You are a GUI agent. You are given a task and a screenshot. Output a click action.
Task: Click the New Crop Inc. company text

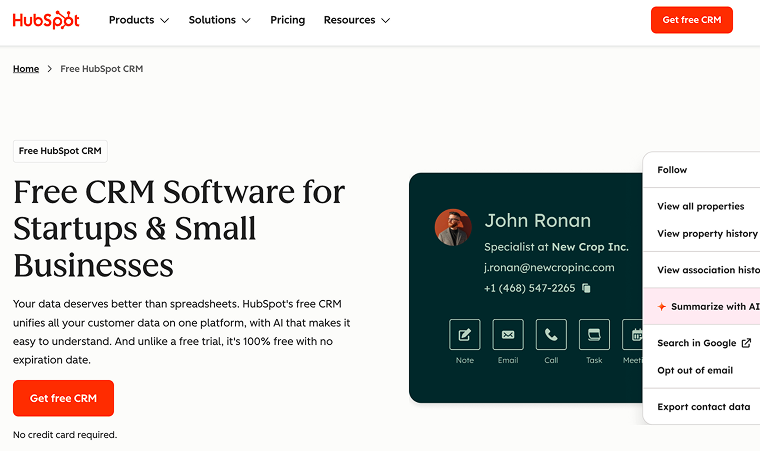point(590,247)
